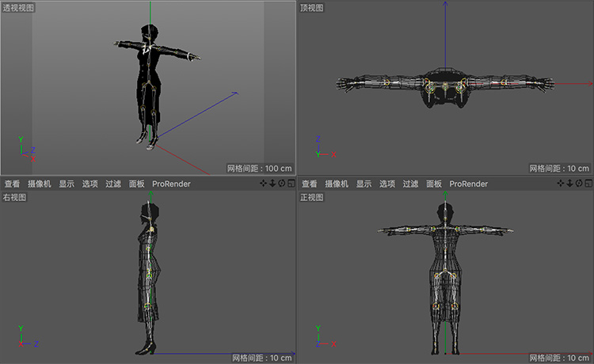Open ProRender menu of the right view (右视图)
The height and width of the screenshot is (364, 594).
(x=171, y=184)
